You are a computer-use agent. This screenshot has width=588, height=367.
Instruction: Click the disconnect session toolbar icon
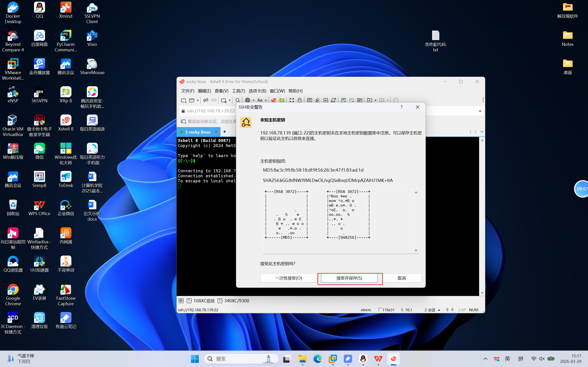[x=206, y=100]
